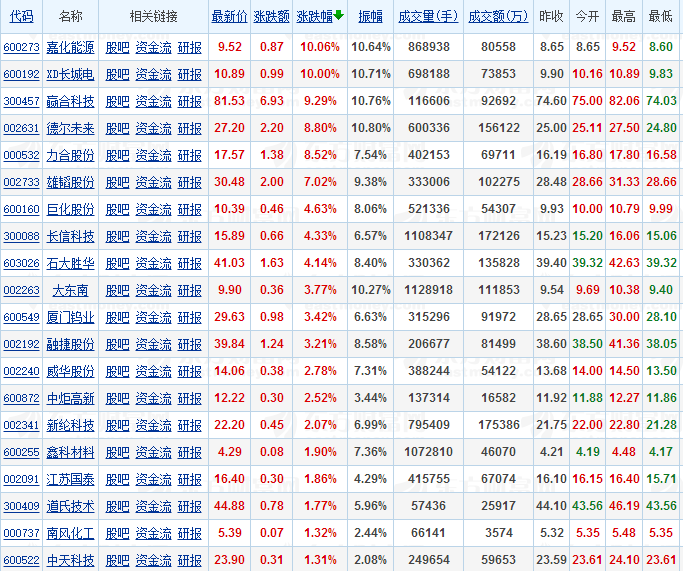Image resolution: width=683 pixels, height=571 pixels.
Task: Open the 中天科技 stock name link
Action: 71,560
